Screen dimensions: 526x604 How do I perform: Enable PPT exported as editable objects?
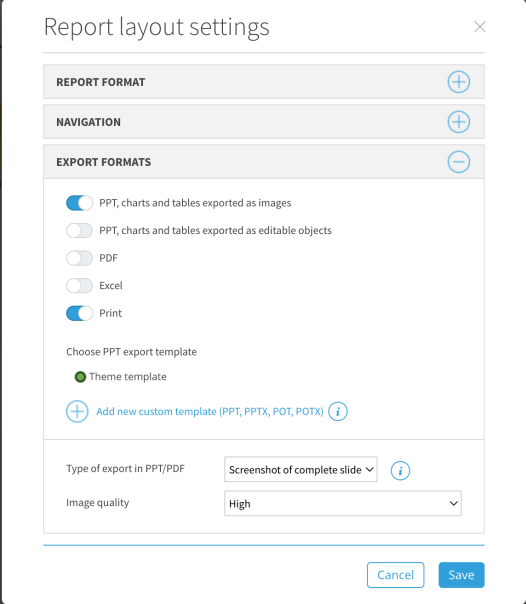click(79, 230)
